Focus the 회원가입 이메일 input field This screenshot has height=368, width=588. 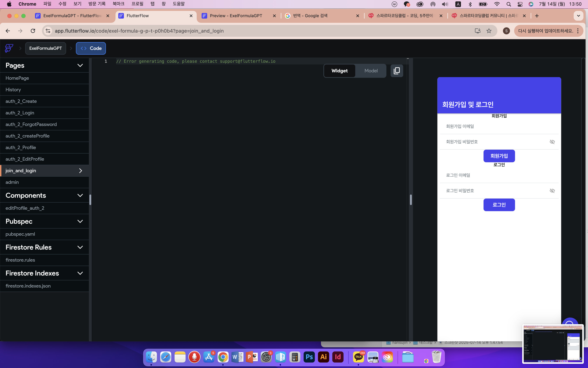[499, 127]
